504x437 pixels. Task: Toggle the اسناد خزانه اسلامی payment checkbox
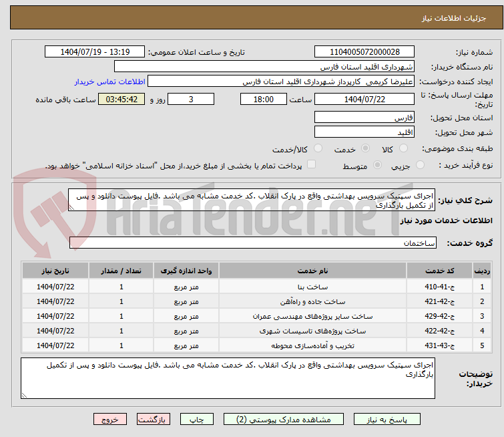(311, 164)
